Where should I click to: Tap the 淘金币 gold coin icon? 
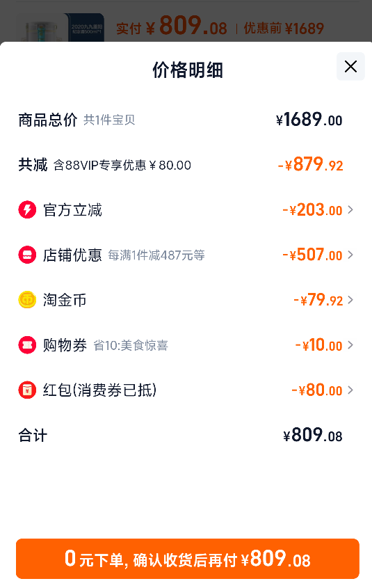coord(27,300)
